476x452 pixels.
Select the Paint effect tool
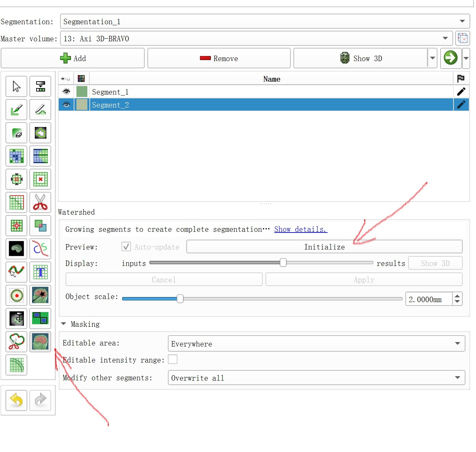[x=16, y=110]
